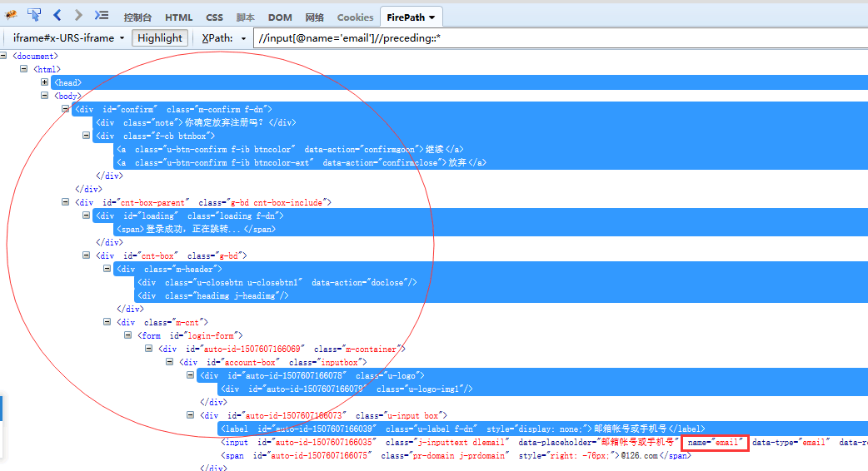Click the name="email" attribute text
The height and width of the screenshot is (471, 868).
[x=715, y=442]
